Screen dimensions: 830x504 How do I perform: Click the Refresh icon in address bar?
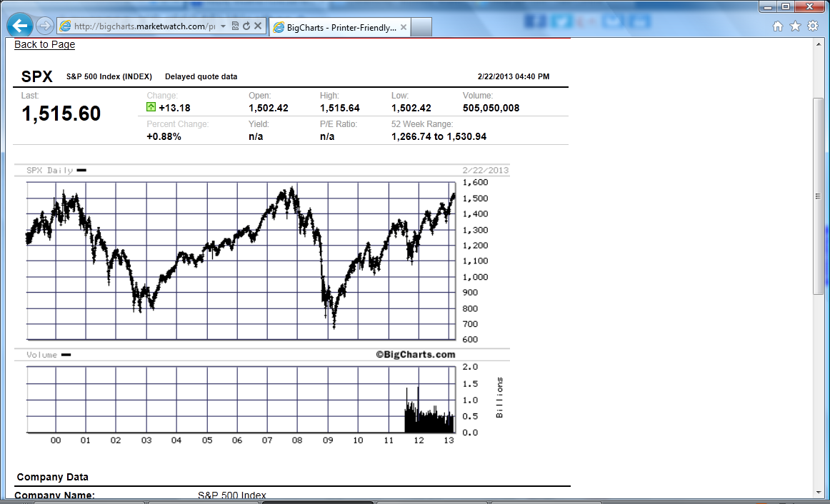246,26
